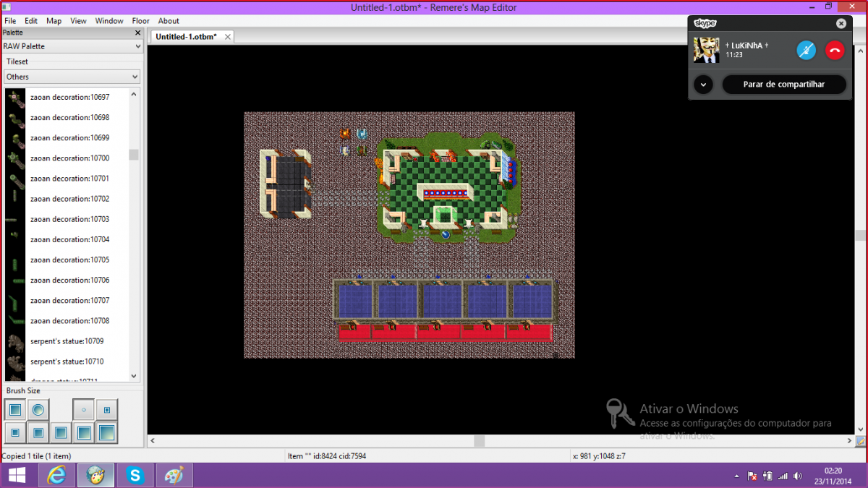Click LuKiNhA contact avatar in Skype
The width and height of the screenshot is (868, 488).
[706, 50]
